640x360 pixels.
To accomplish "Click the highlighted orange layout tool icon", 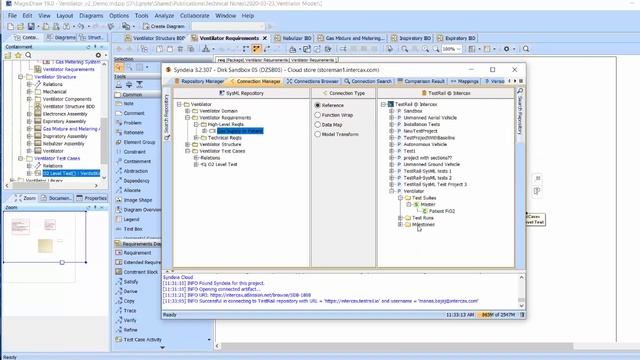I will [x=256, y=49].
